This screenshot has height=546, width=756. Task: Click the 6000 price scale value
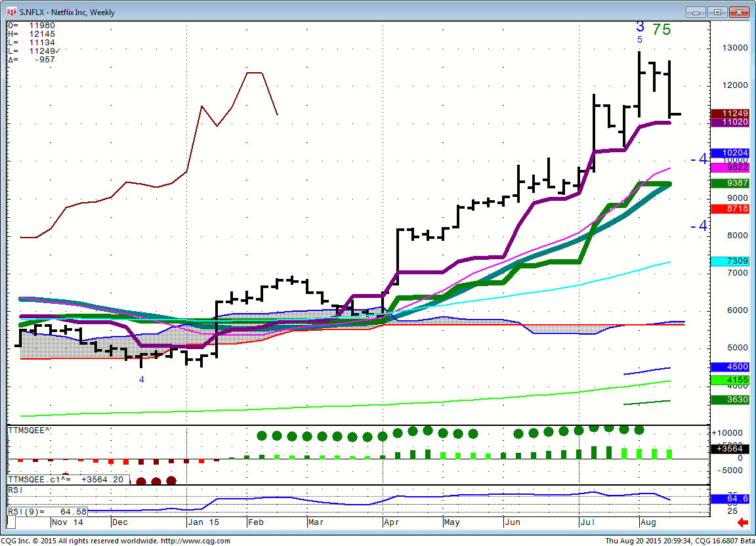[738, 310]
